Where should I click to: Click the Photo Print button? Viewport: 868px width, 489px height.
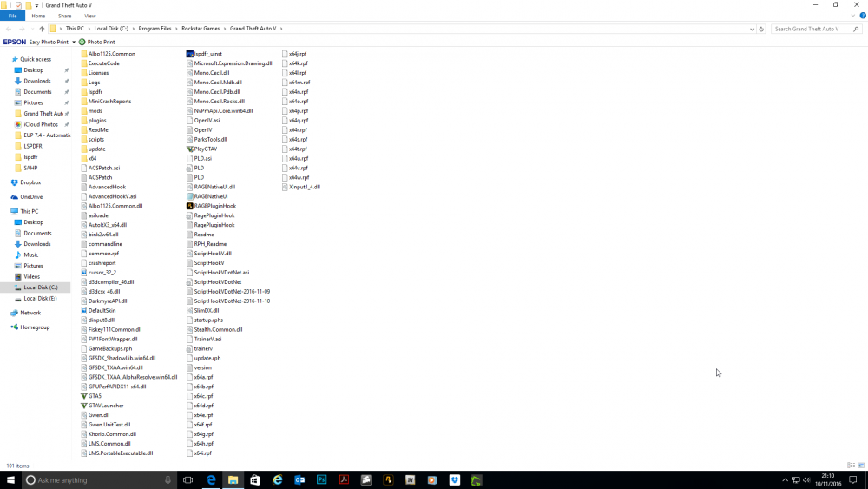click(x=97, y=42)
